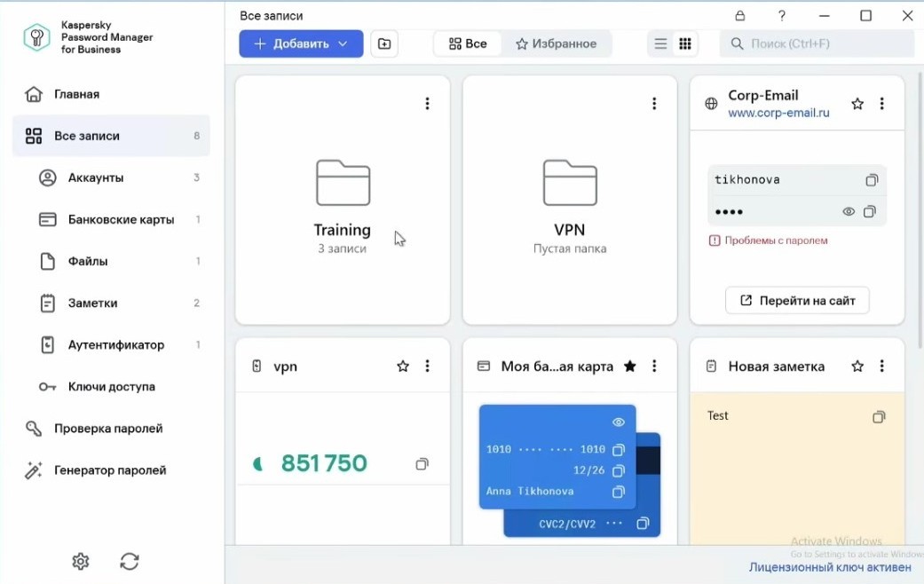Viewport: 924px width, 584px height.
Task: Click the sync refresh icon in the sidebar
Action: 130,562
